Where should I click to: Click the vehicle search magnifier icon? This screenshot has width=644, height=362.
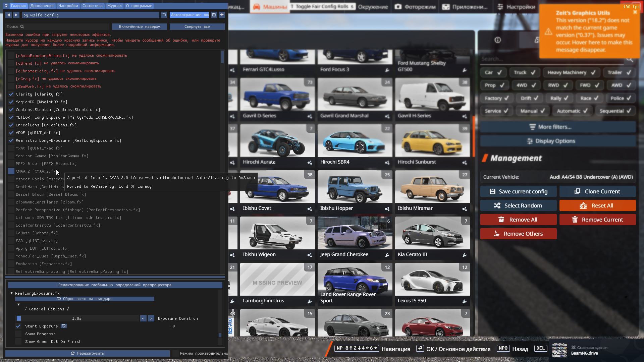pos(629,59)
